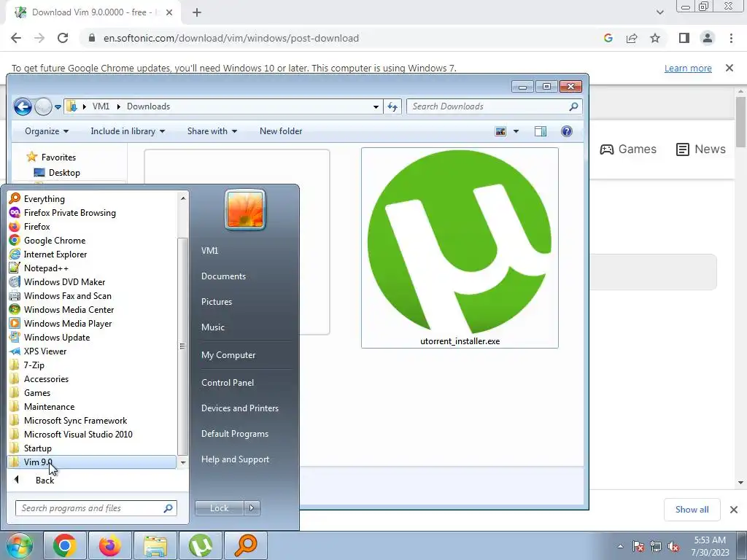Open Explorer help icon

pyautogui.click(x=566, y=131)
